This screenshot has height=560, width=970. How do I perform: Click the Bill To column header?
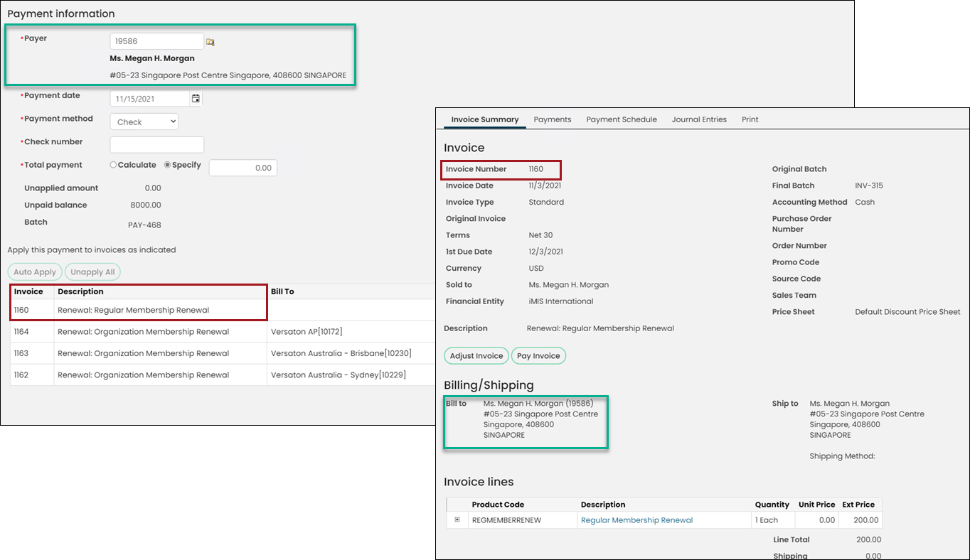pos(282,291)
